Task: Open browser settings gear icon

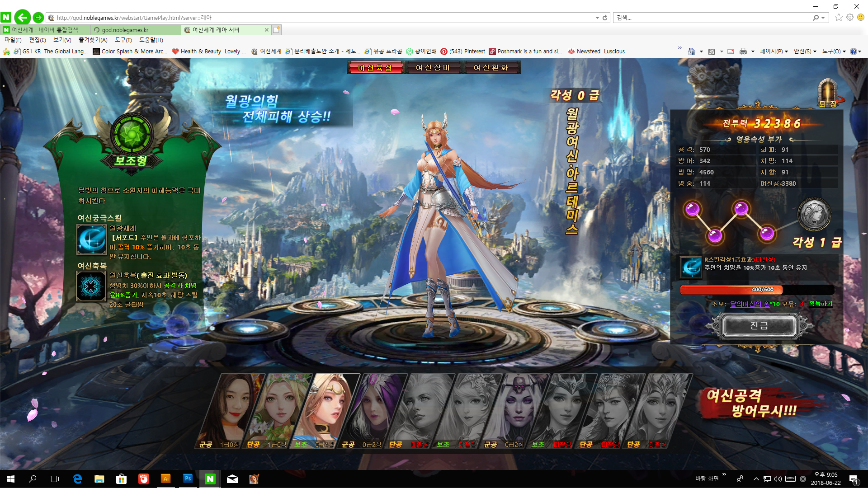Action: tap(850, 18)
